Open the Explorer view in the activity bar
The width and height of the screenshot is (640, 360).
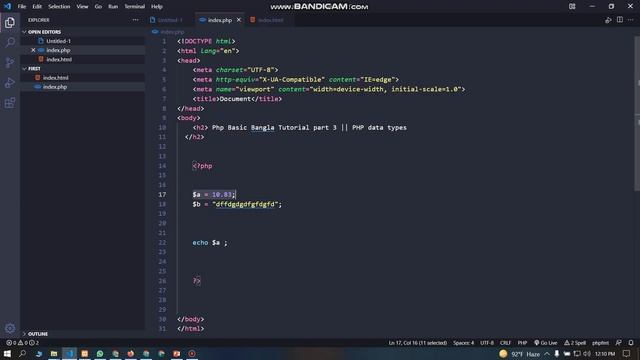10,22
